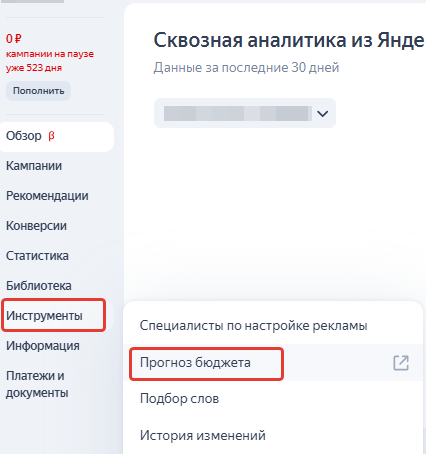The image size is (426, 454).
Task: Open Подбор слов tool
Action: 179,399
